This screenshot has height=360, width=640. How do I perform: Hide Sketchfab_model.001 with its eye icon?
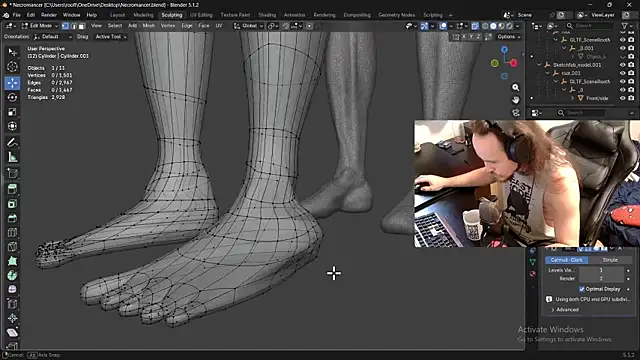622,65
